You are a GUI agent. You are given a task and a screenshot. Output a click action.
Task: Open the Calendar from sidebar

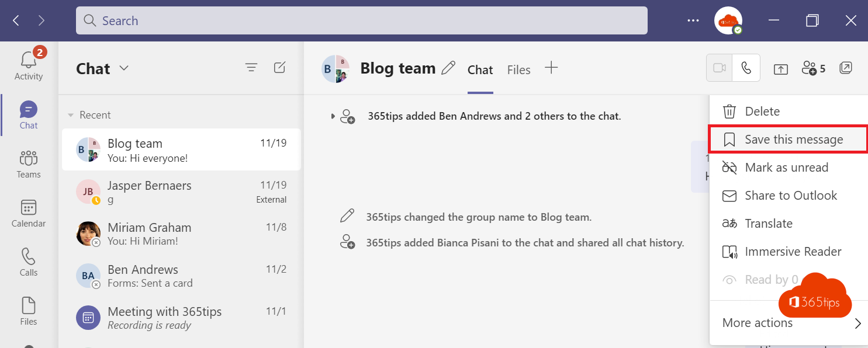pos(29,213)
